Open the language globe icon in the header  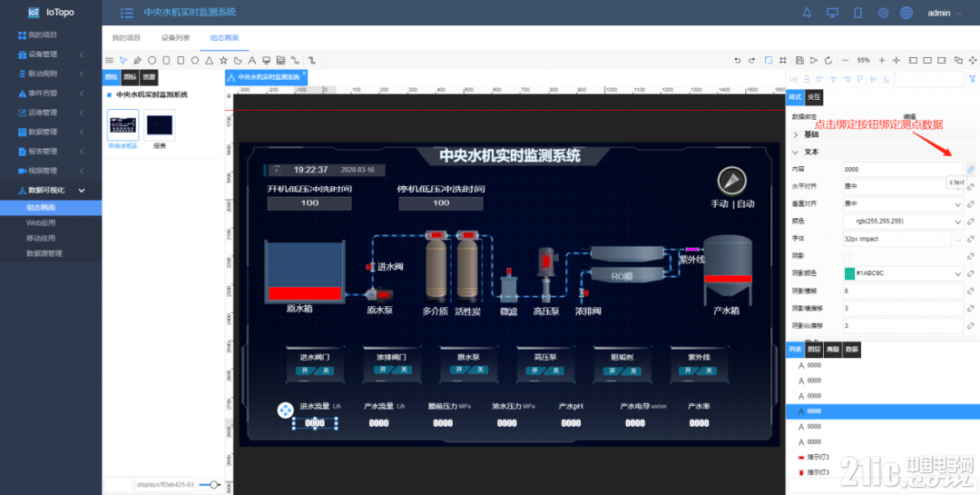[x=906, y=13]
